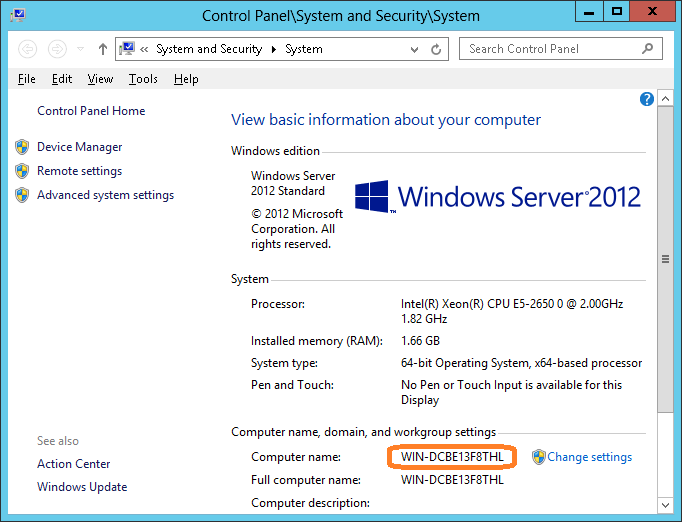Open the recent locations dropdown arrow

[x=80, y=49]
